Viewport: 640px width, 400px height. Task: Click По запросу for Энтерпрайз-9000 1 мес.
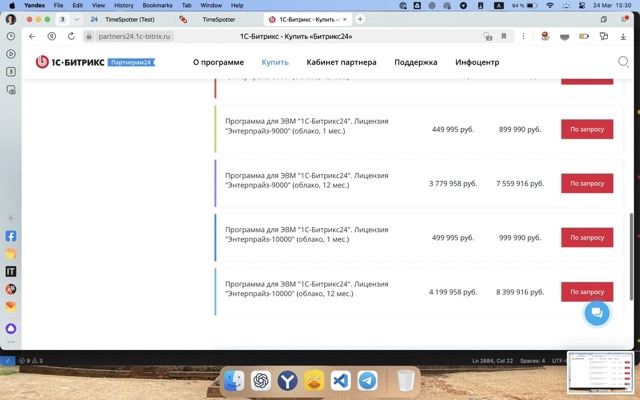pos(587,129)
